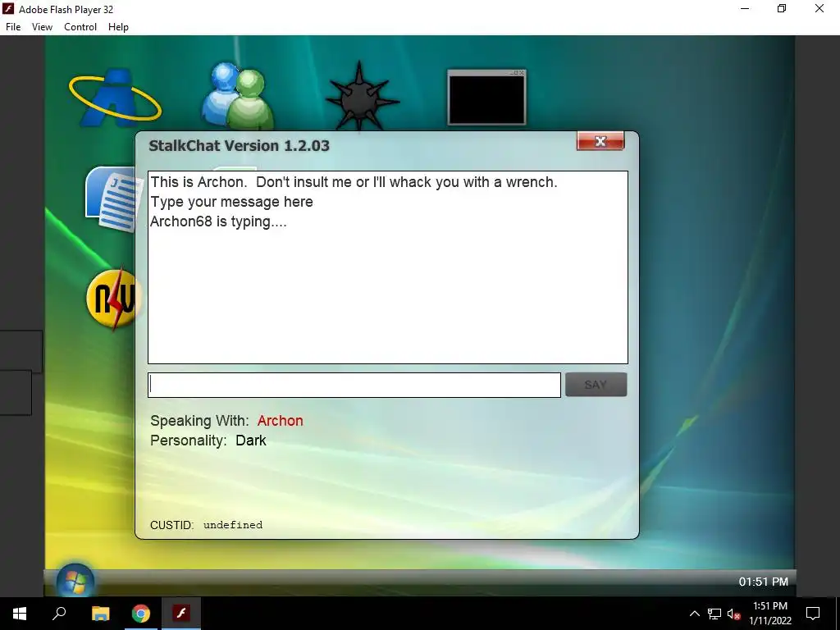Click the 'This is Archon' message line
840x630 pixels.
354,182
